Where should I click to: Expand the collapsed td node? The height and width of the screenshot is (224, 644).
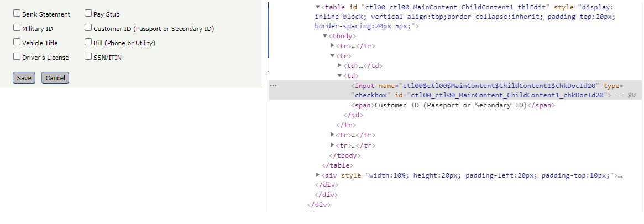click(x=339, y=65)
